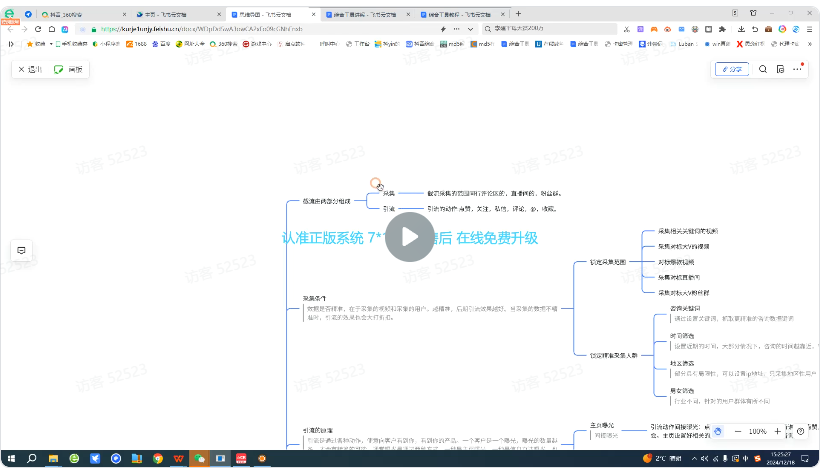822x468 pixels.
Task: Toggle the hand pan tool
Action: [718, 431]
